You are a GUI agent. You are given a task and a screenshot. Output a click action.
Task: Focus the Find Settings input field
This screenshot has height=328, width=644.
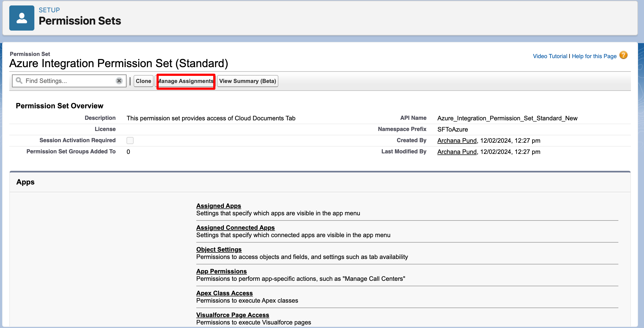pyautogui.click(x=68, y=81)
